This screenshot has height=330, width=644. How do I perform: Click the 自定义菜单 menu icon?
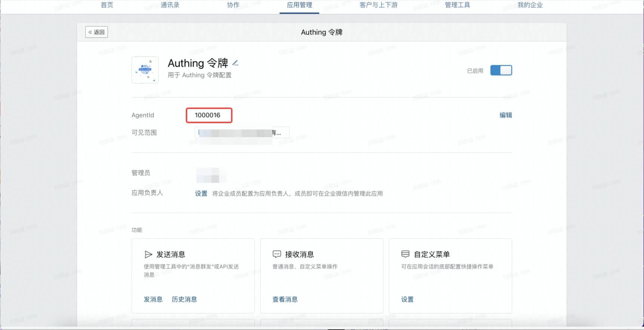click(x=405, y=255)
